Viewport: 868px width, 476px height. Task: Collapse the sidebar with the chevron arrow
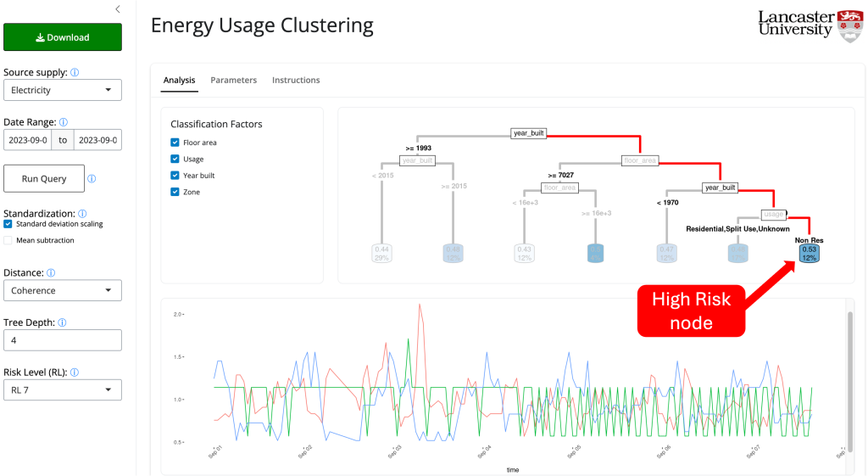point(117,9)
